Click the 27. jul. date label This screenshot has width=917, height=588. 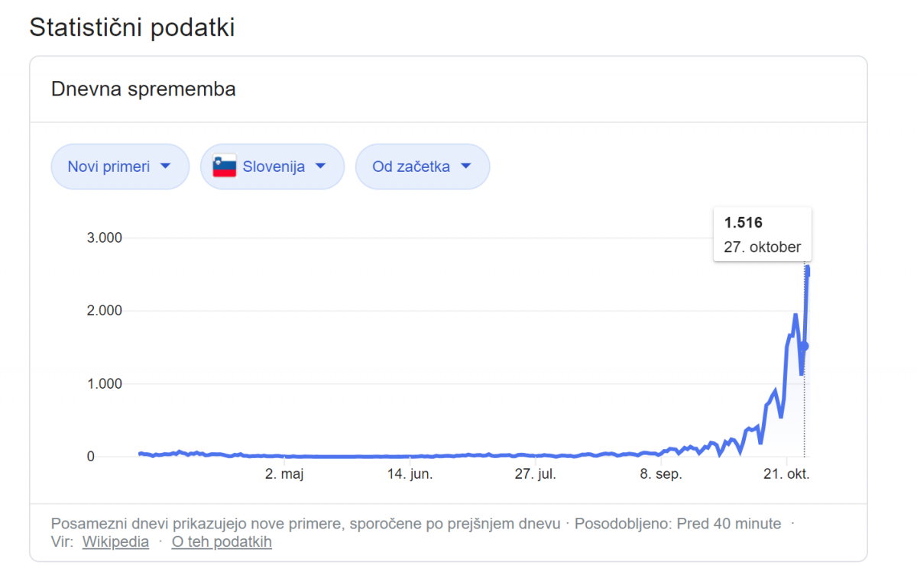point(535,474)
